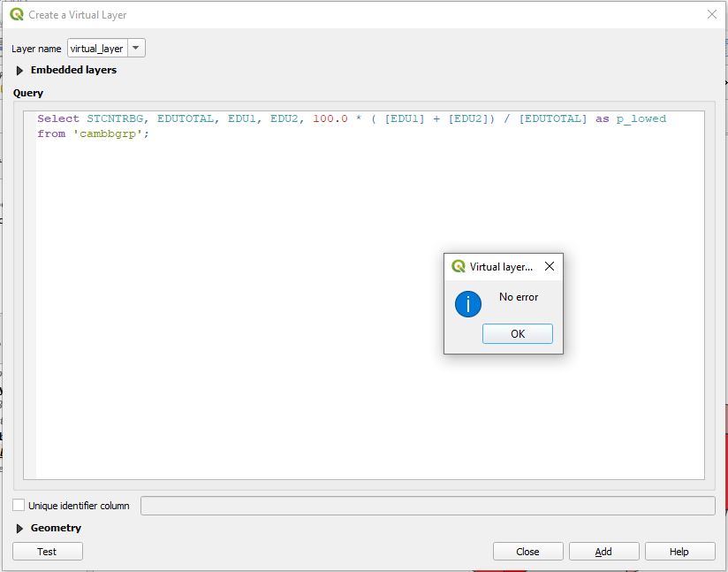The image size is (728, 572).
Task: Click the Add button
Action: click(x=603, y=552)
